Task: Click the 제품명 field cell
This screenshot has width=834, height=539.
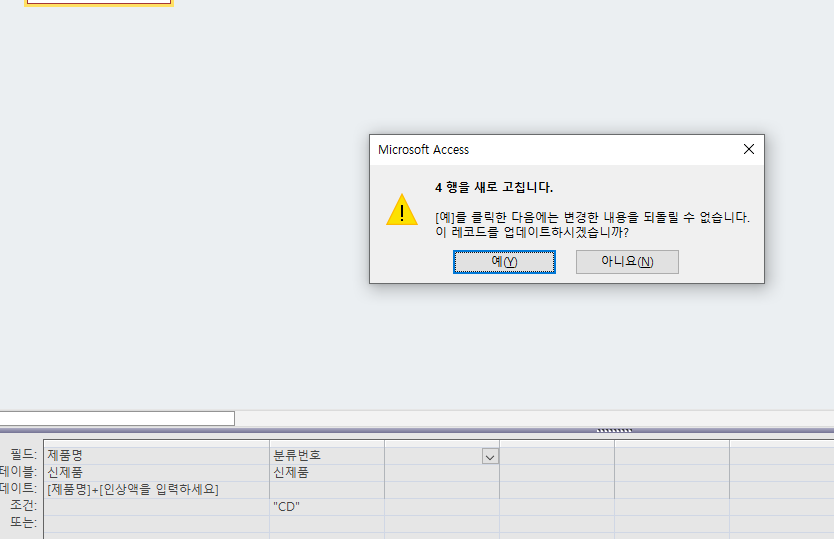Action: coord(157,455)
